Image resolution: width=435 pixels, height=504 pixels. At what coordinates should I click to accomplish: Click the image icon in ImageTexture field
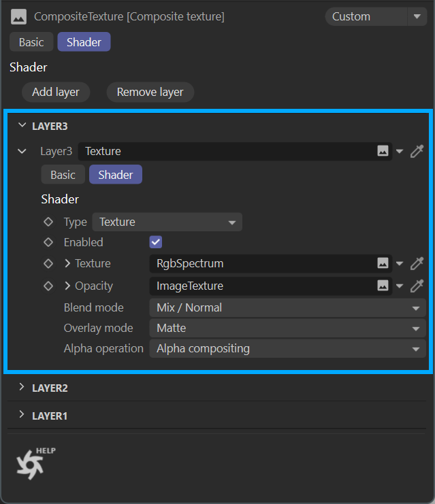[383, 286]
